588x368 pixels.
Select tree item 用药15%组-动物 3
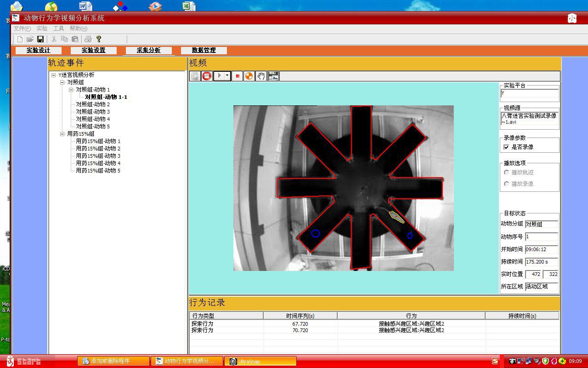tap(98, 156)
